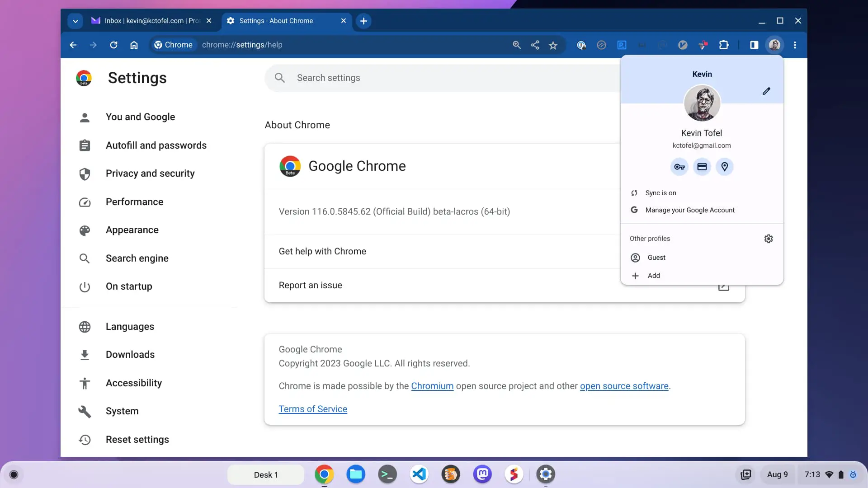Click the forward navigation arrow
This screenshot has width=868, height=488.
click(93, 45)
